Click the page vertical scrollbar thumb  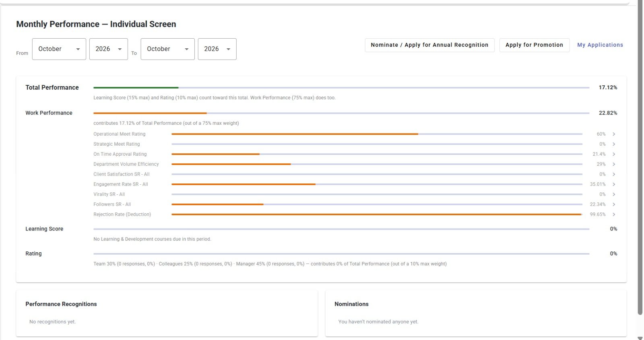640,157
